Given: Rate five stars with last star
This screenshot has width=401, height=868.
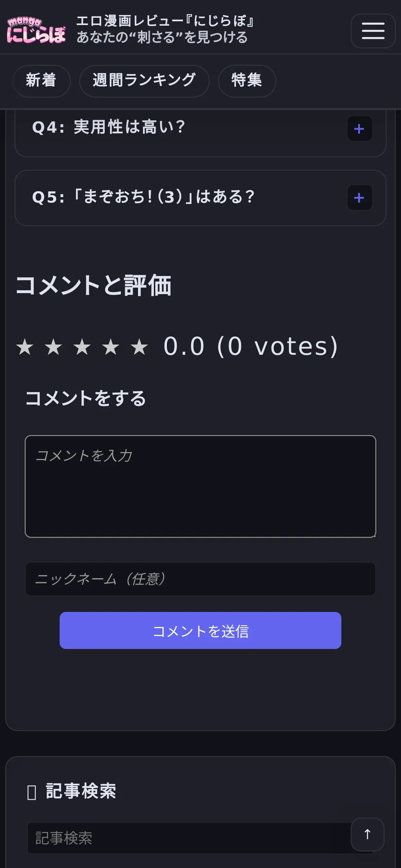Looking at the screenshot, I should [x=139, y=347].
